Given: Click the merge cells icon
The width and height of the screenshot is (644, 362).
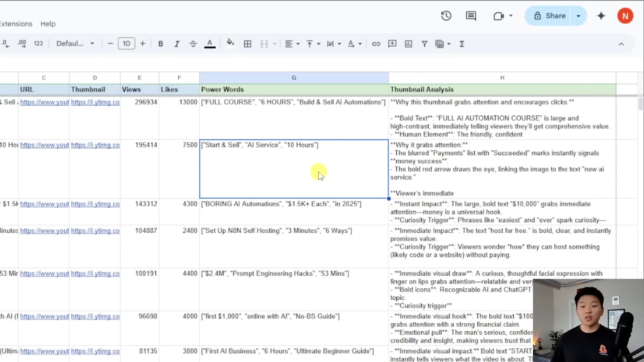Looking at the screenshot, I should (x=264, y=44).
